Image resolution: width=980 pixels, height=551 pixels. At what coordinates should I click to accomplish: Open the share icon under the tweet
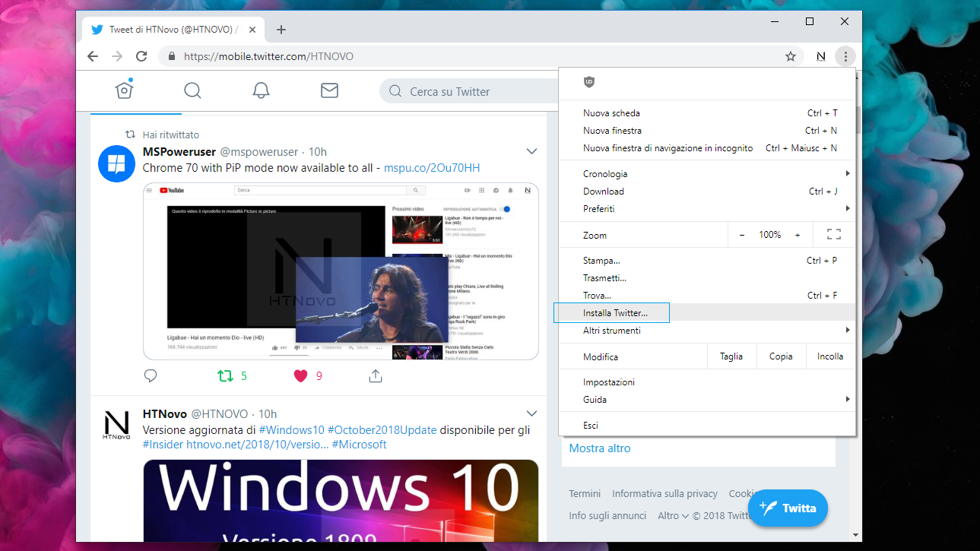pyautogui.click(x=375, y=375)
